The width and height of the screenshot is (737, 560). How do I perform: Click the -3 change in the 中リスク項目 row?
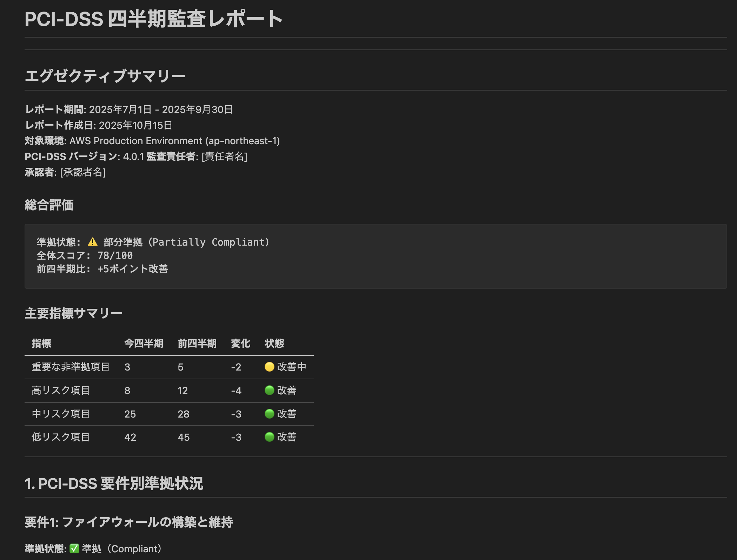(x=236, y=414)
